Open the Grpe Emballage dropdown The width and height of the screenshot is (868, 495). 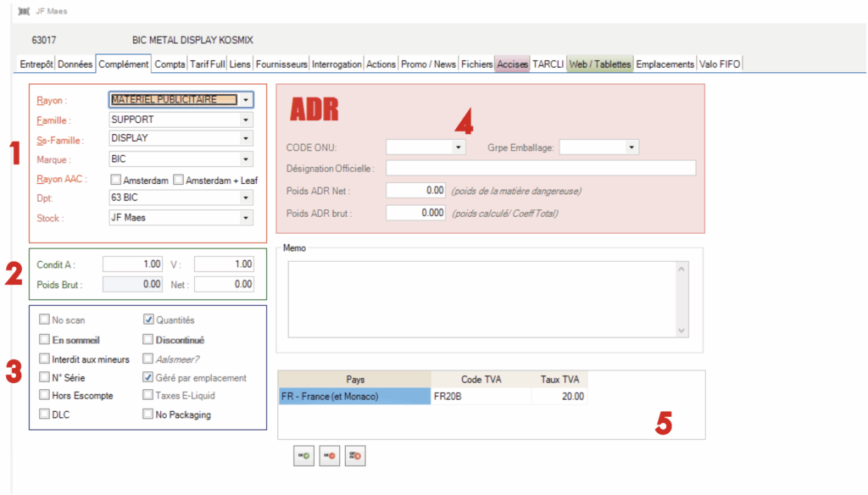[631, 147]
